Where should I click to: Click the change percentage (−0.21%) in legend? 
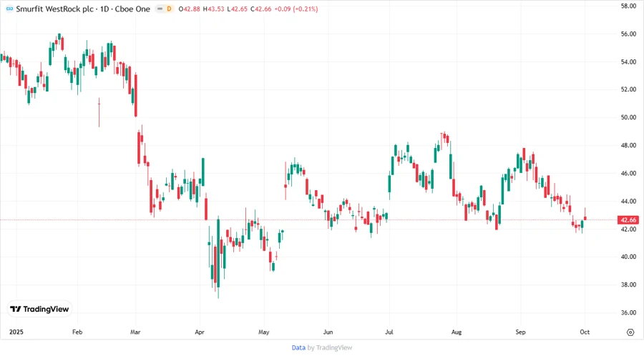click(304, 9)
